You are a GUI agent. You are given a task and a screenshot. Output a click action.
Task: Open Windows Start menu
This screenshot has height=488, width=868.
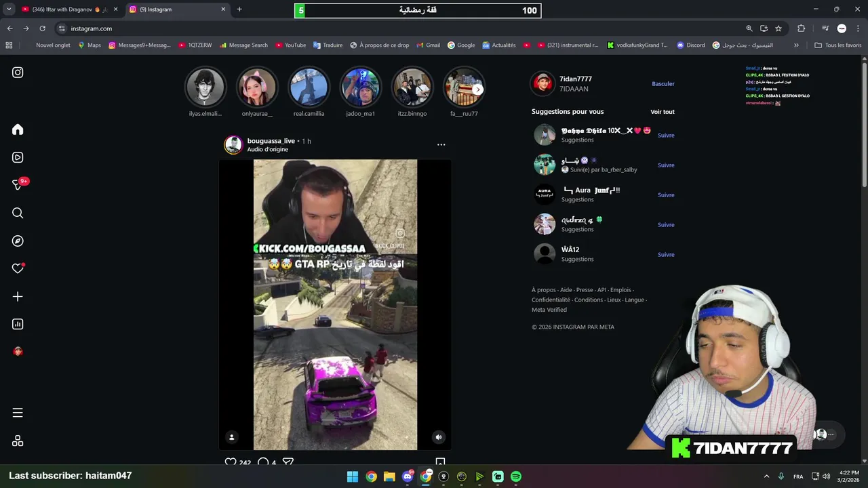pyautogui.click(x=353, y=476)
